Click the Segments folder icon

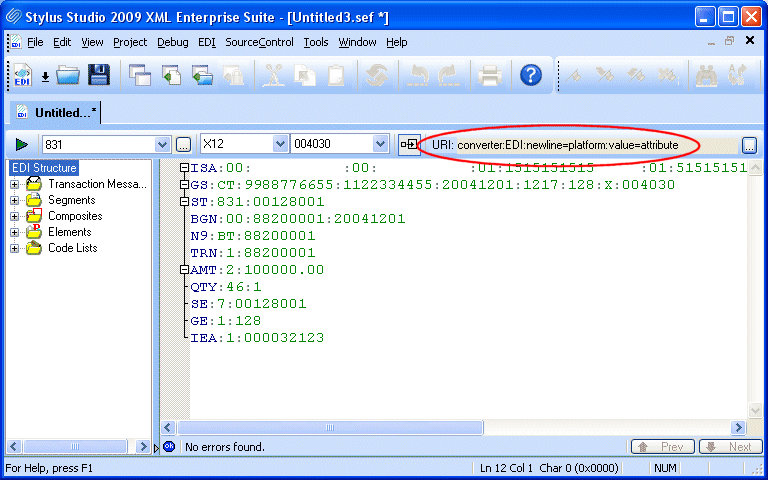point(34,200)
